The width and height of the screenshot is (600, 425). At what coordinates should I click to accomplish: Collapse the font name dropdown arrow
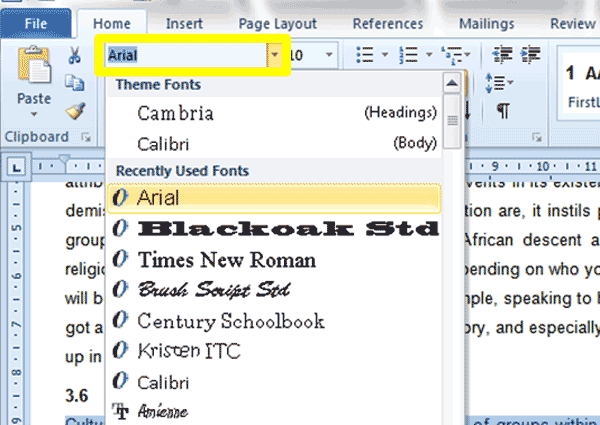click(274, 56)
